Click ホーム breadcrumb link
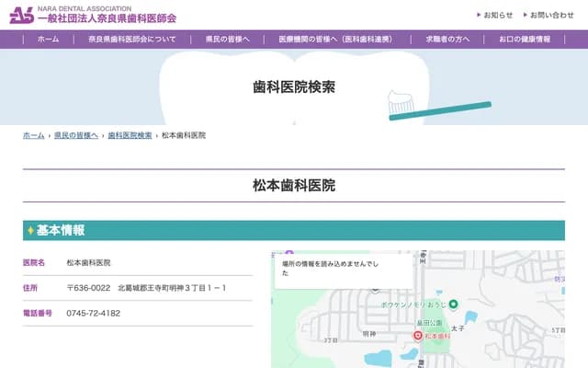The height and width of the screenshot is (368, 588). 33,135
